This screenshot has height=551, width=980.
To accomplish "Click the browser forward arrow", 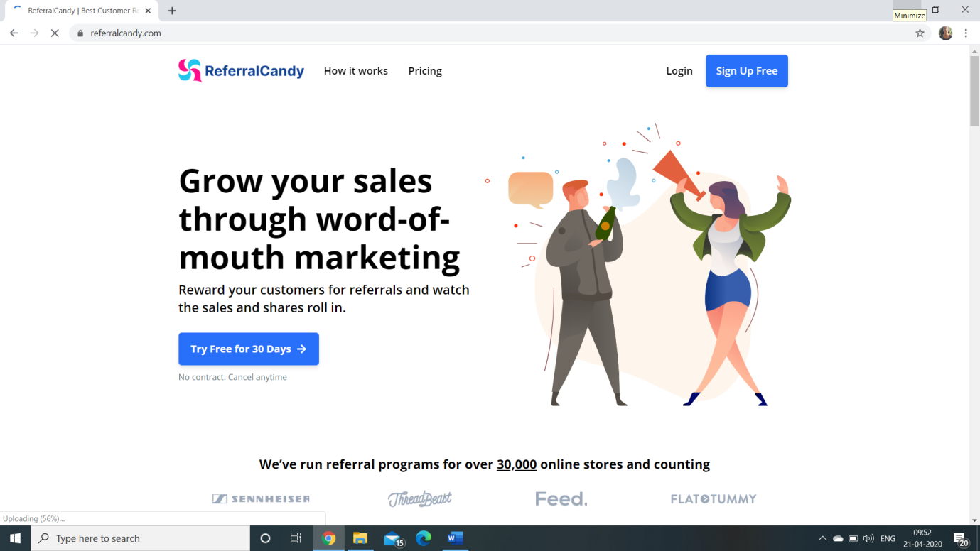I will click(x=34, y=33).
